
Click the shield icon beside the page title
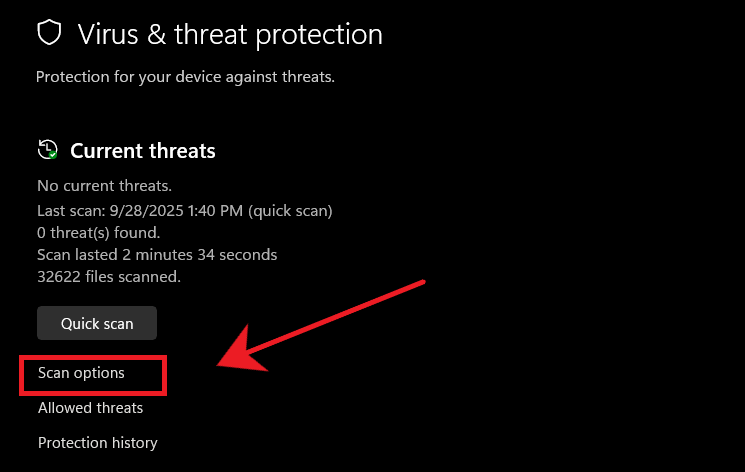49,33
